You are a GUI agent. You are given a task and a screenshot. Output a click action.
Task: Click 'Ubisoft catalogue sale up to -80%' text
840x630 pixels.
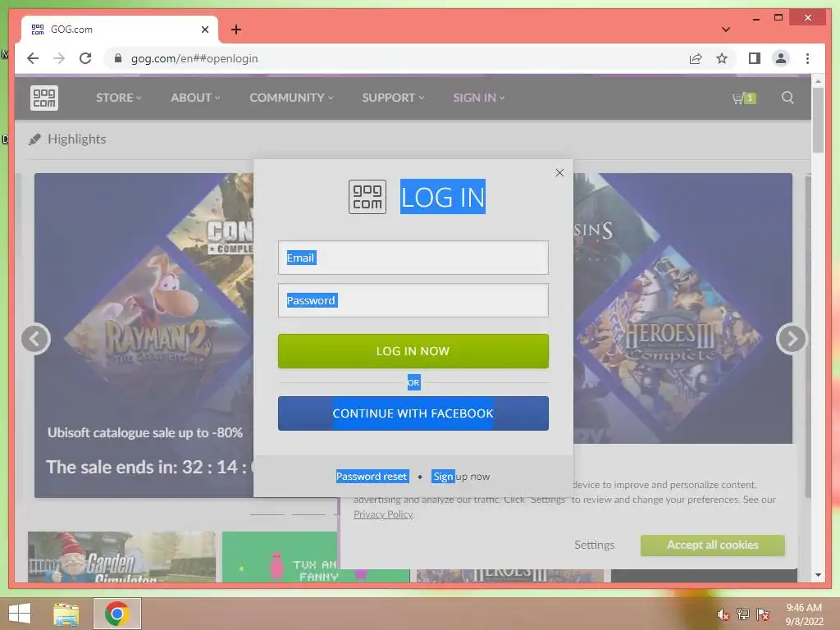(145, 432)
